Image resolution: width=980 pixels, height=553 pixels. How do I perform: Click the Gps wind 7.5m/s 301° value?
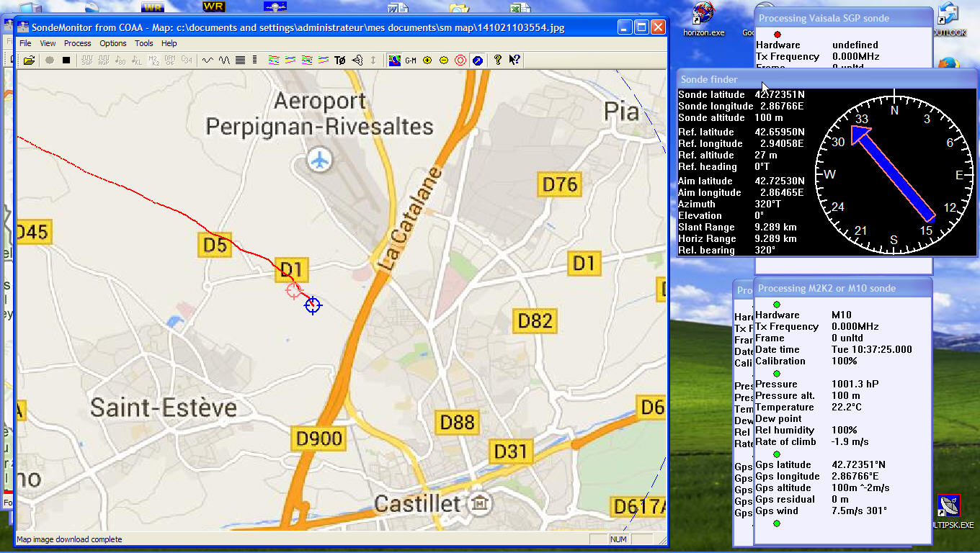coord(860,511)
